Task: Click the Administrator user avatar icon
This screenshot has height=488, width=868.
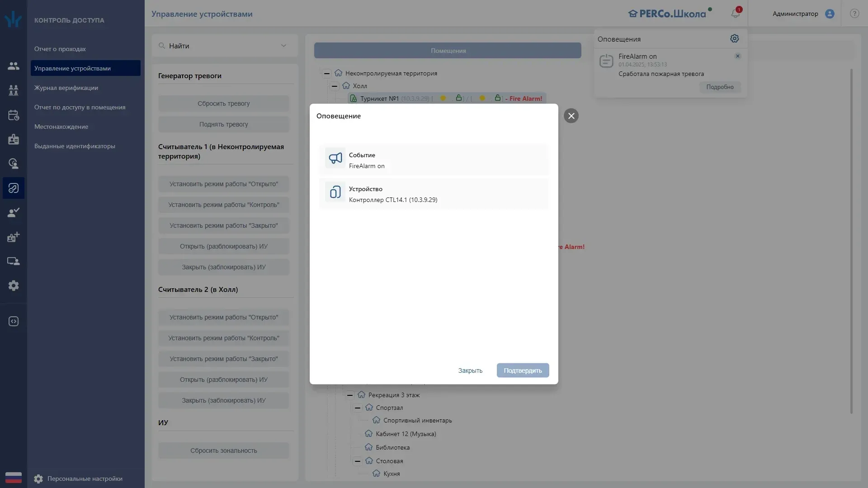Action: pyautogui.click(x=830, y=14)
